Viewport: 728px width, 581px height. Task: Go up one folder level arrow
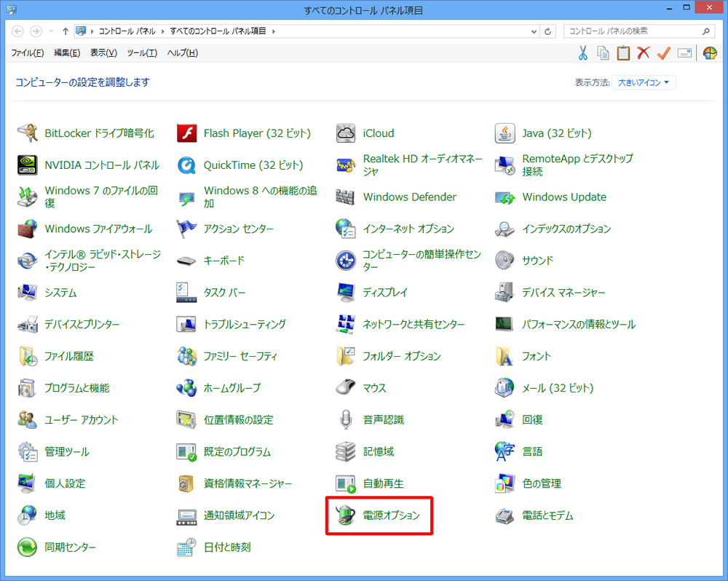click(66, 31)
